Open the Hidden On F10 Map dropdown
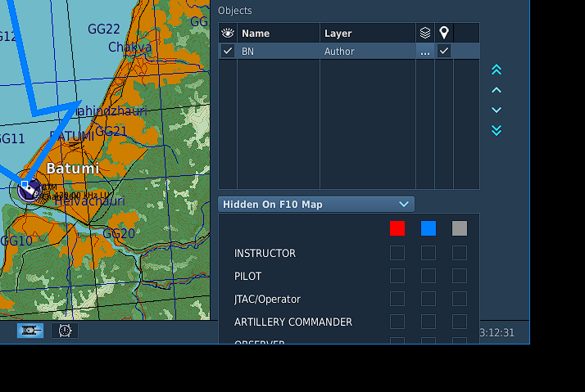This screenshot has height=392, width=585. pos(316,205)
